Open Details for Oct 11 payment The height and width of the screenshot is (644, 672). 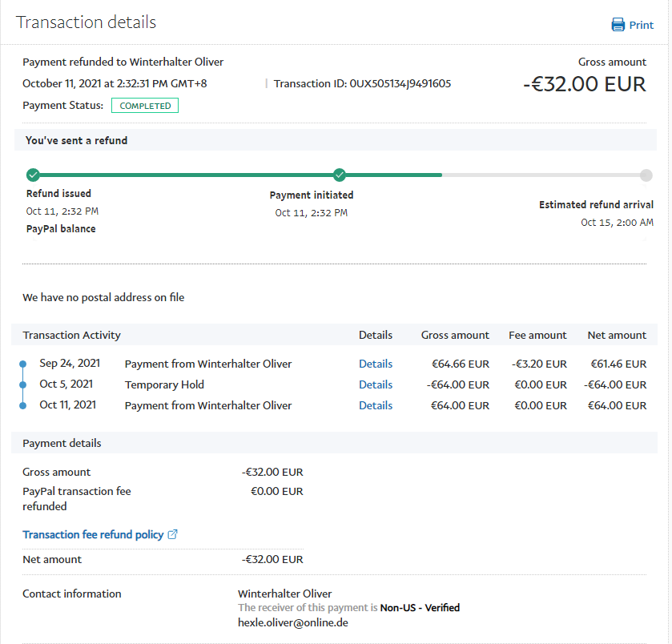tap(376, 405)
